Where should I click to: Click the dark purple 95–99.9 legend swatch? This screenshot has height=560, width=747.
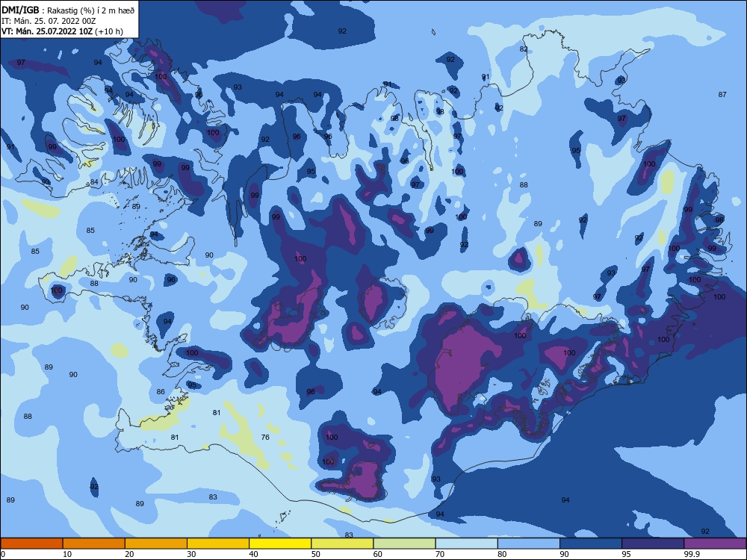(x=653, y=544)
